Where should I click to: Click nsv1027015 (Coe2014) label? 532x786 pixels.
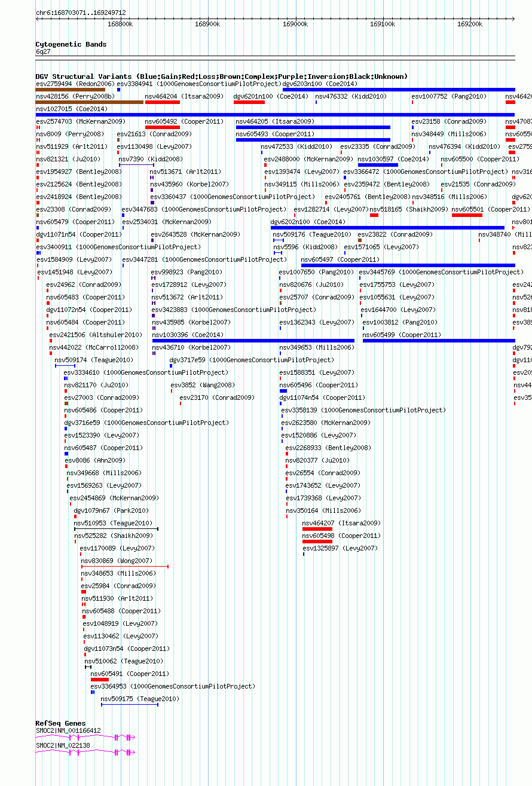[72, 109]
